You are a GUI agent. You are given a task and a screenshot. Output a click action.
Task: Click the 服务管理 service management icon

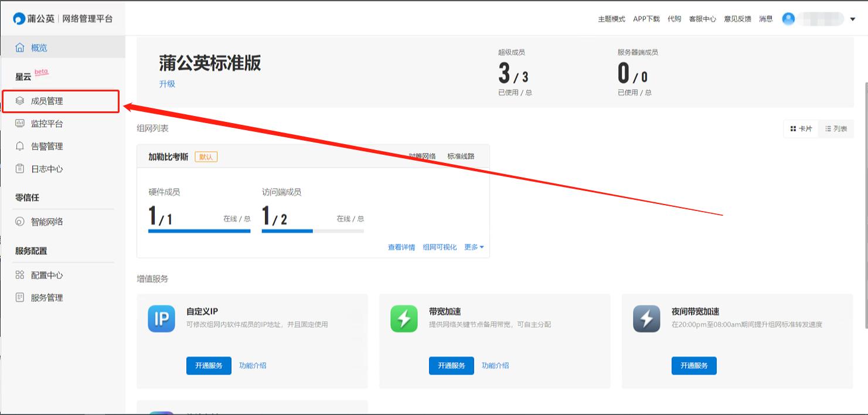tap(21, 297)
